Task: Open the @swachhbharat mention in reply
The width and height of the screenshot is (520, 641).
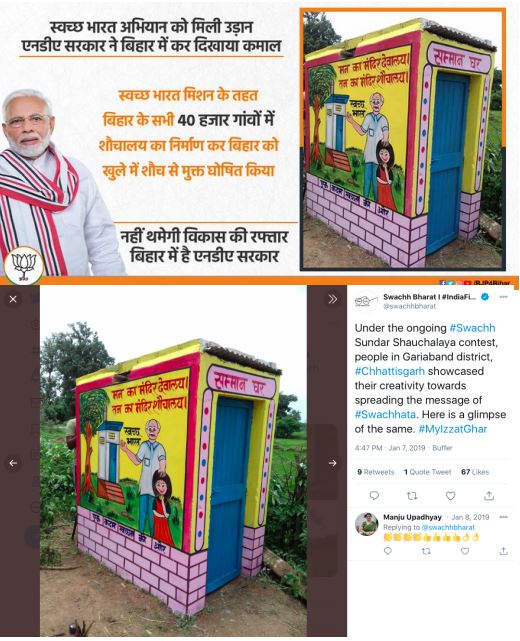Action: coord(448,527)
